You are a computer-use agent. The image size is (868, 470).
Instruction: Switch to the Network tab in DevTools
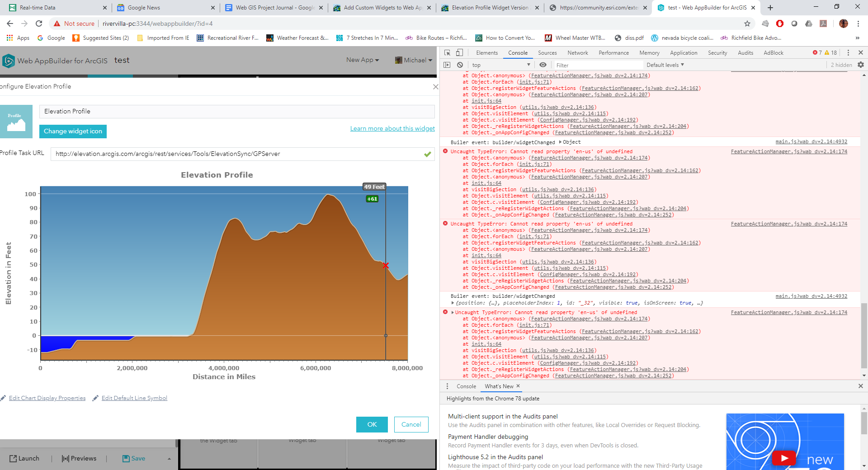click(577, 52)
